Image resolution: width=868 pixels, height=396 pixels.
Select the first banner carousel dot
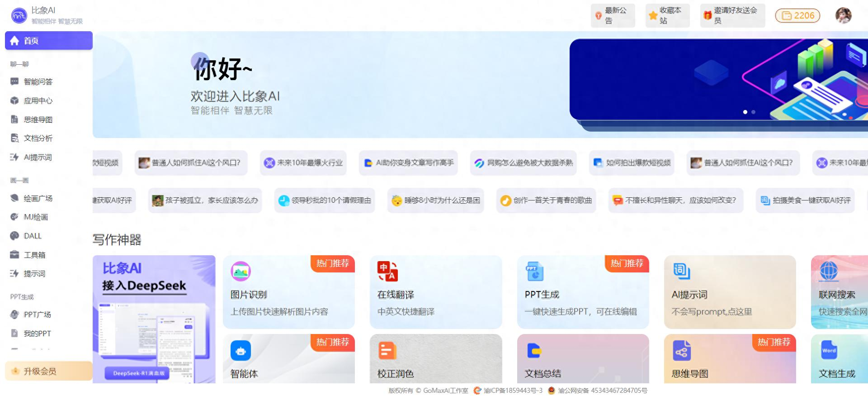745,112
